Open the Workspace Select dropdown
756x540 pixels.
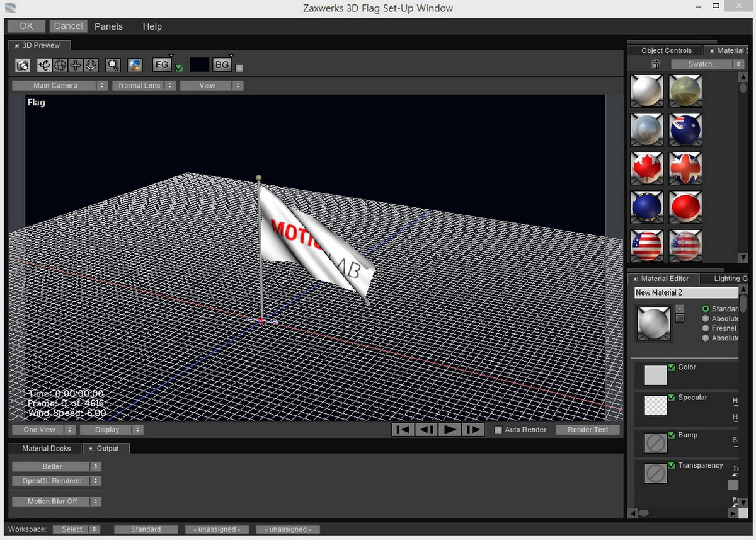point(76,529)
